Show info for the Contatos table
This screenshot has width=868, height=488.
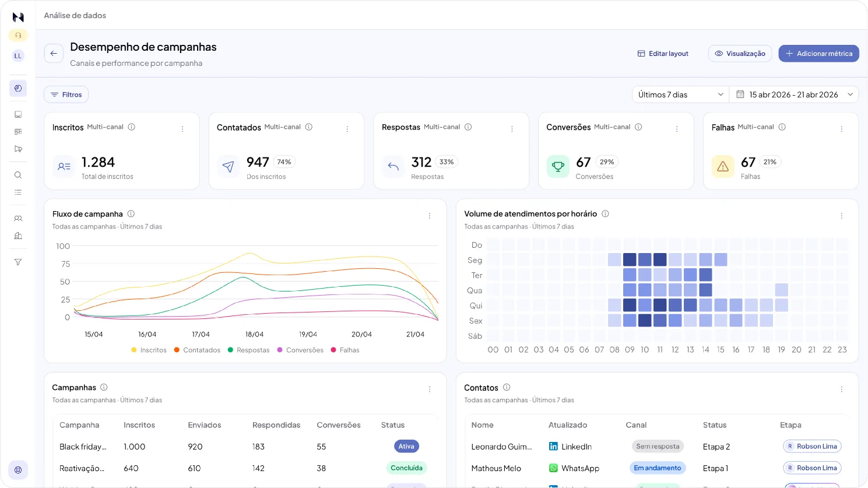click(507, 387)
